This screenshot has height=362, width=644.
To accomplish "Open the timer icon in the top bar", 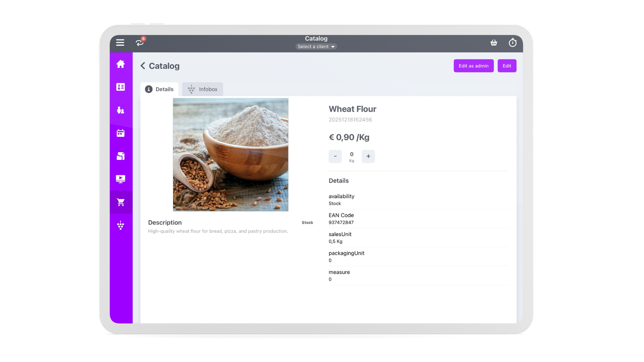I will tap(513, 43).
